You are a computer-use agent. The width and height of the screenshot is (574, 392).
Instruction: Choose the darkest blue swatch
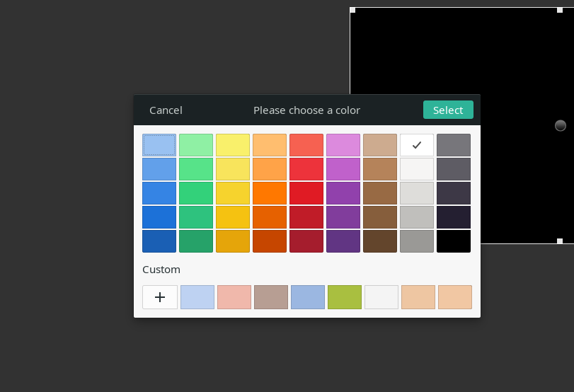pos(159,241)
